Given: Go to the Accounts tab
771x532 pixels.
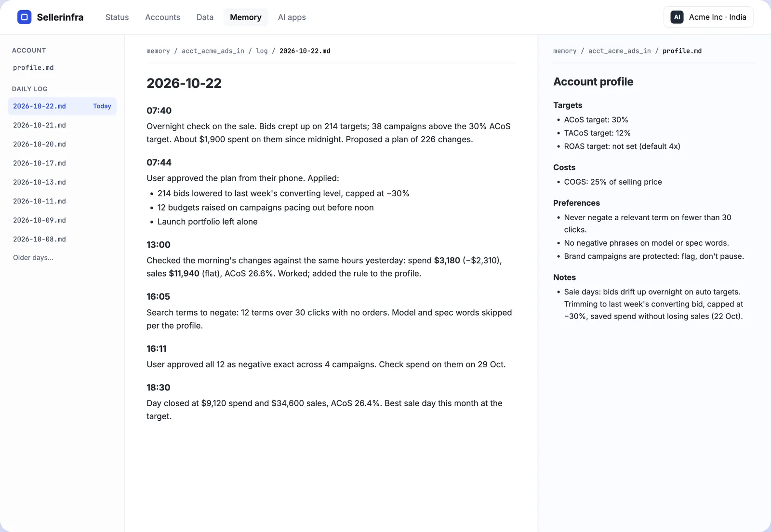Looking at the screenshot, I should [162, 17].
